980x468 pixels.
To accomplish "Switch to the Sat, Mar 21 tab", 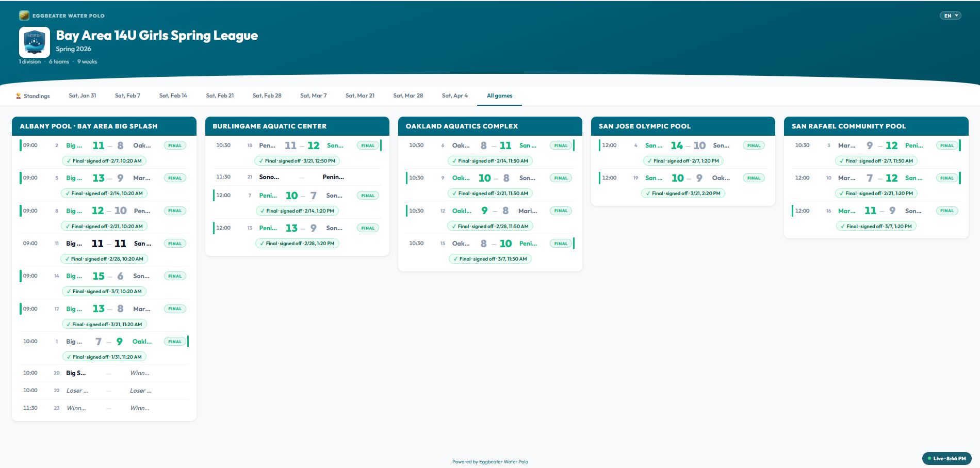I will pyautogui.click(x=360, y=96).
